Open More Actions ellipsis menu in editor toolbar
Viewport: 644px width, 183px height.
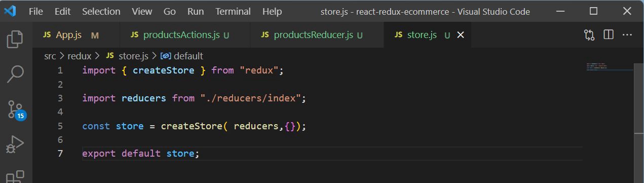627,35
